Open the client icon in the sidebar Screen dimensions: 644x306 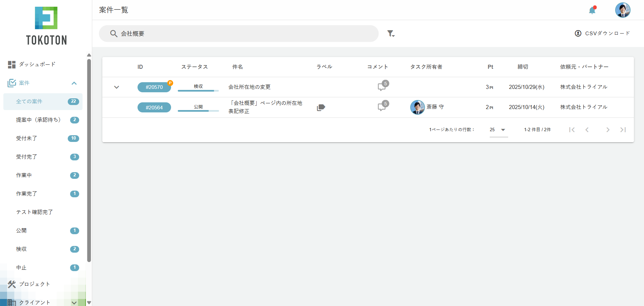pos(12,302)
